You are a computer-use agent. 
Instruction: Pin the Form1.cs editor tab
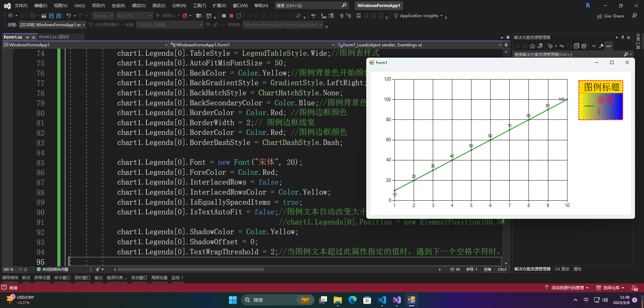[x=28, y=37]
